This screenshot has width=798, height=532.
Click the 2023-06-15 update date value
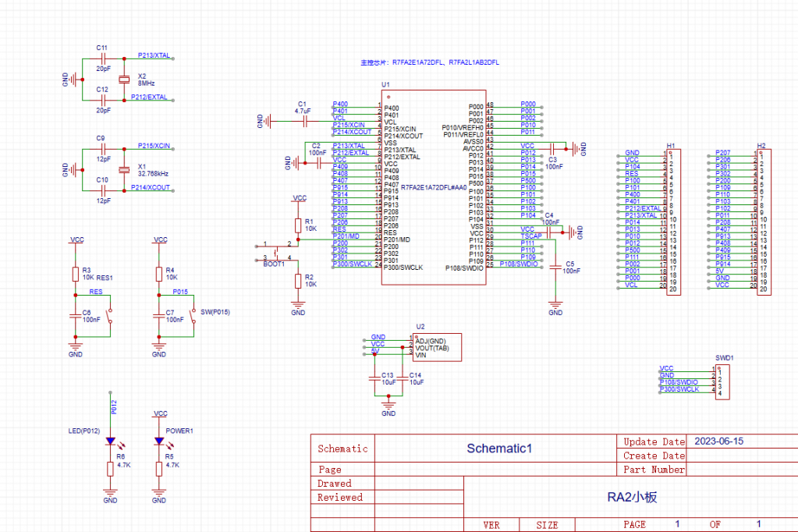(718, 442)
